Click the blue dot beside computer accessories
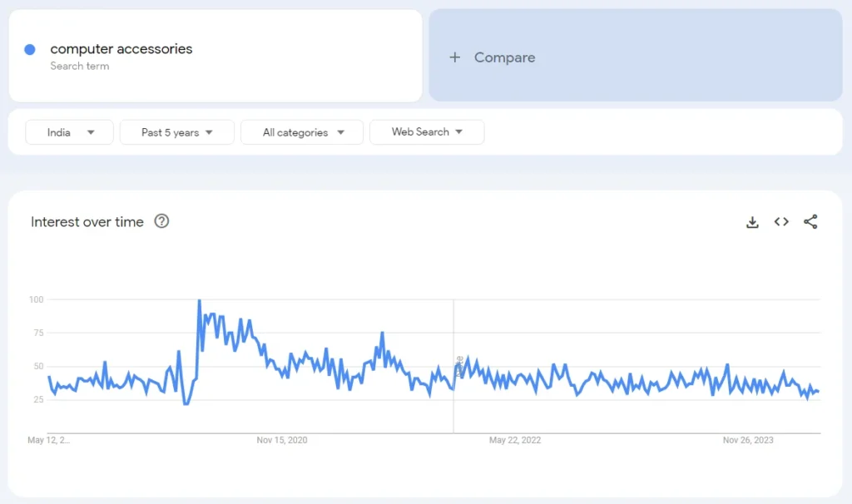 (30, 50)
